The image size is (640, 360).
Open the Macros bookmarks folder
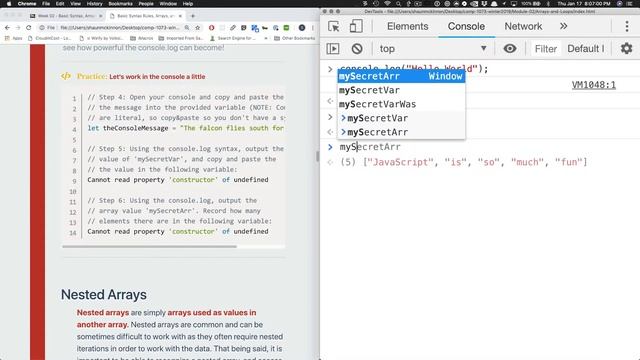(x=141, y=38)
